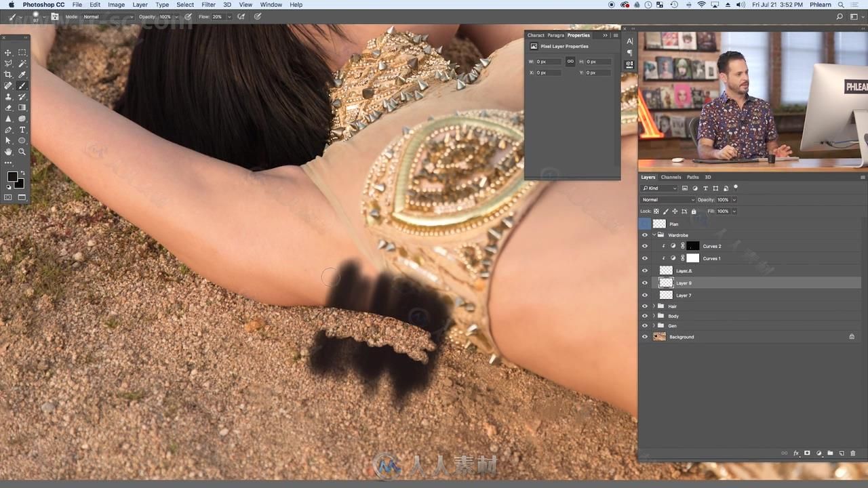
Task: Hide the Wardrobe group
Action: point(645,235)
